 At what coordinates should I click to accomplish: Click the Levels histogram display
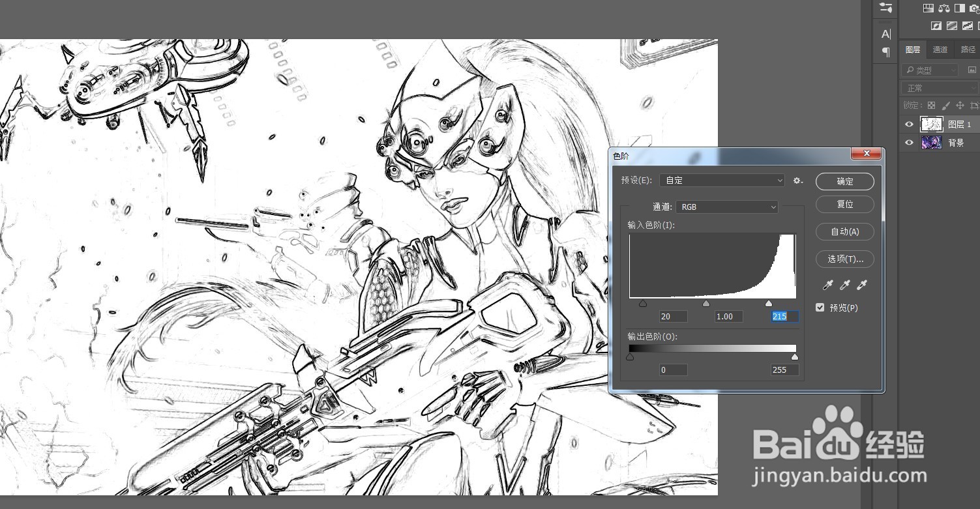pos(713,266)
